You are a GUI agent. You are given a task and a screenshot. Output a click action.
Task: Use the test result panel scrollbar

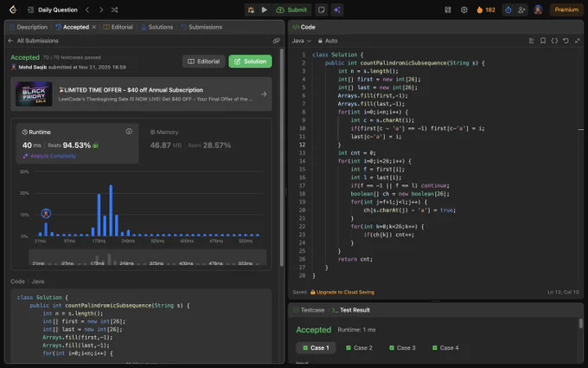tap(581, 323)
